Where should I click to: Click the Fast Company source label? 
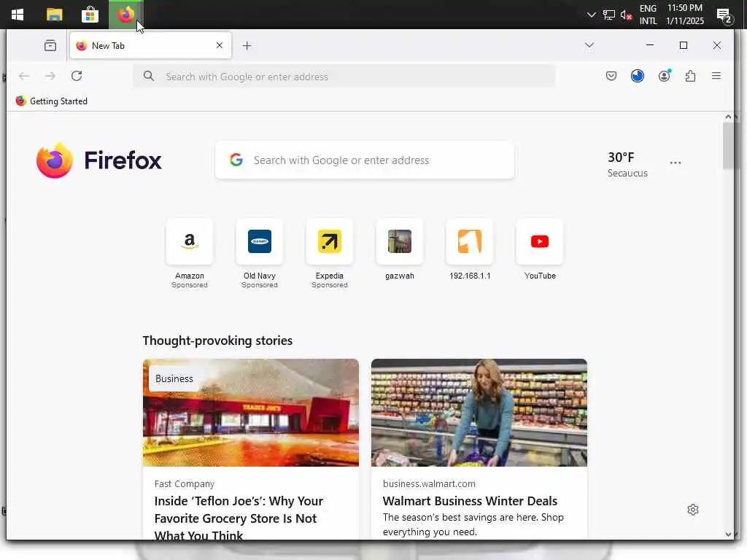point(185,484)
